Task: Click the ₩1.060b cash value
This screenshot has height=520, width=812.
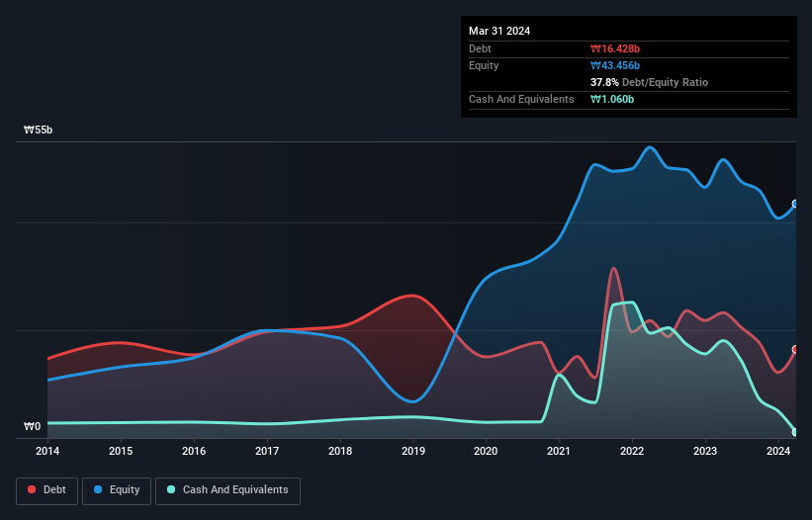Action: [612, 99]
